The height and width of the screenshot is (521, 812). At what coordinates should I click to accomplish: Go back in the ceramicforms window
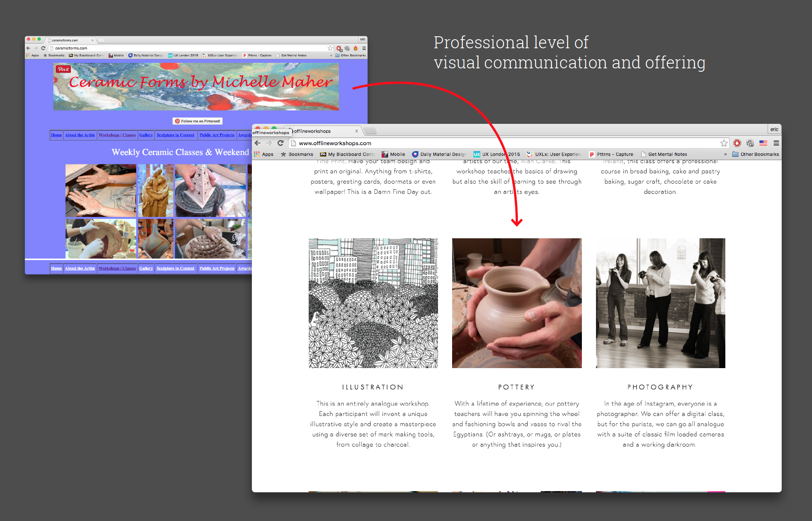click(x=29, y=48)
